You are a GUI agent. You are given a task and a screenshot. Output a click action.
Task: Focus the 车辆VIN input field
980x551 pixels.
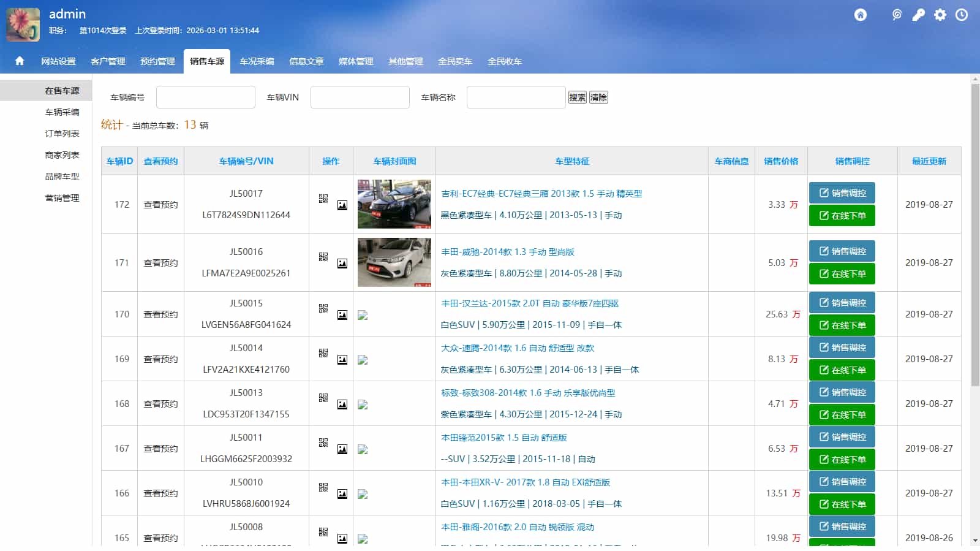[x=360, y=97]
